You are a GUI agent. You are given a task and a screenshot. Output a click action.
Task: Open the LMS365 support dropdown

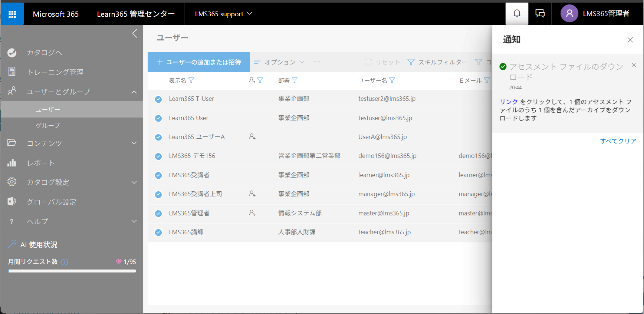[224, 14]
